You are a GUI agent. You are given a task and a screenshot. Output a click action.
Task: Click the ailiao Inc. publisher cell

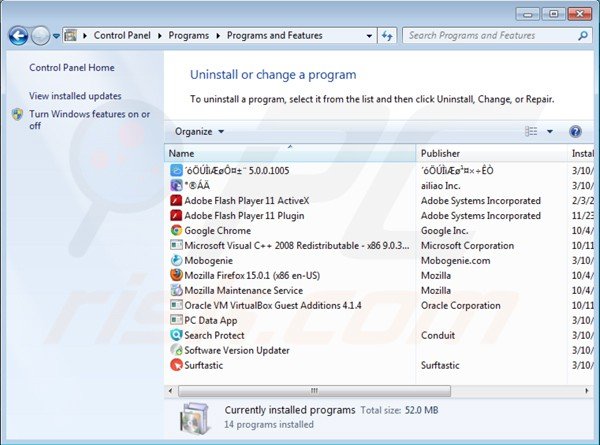440,186
